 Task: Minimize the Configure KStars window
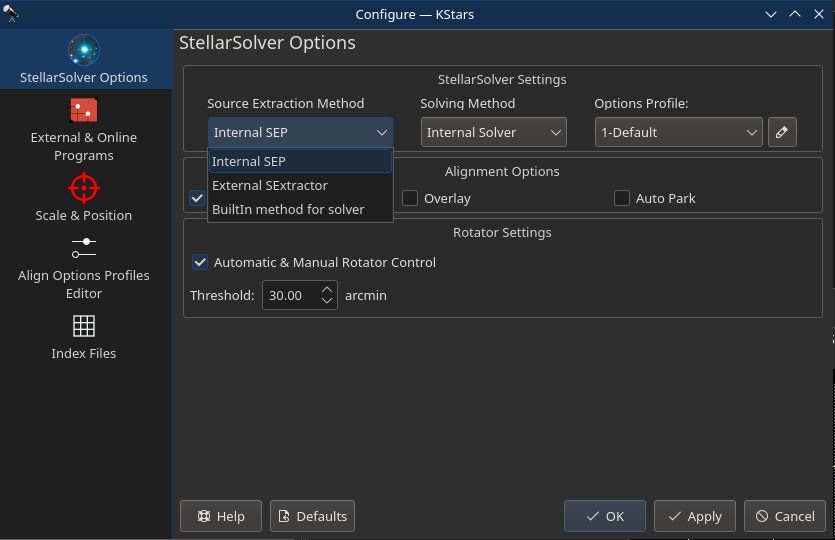point(771,14)
